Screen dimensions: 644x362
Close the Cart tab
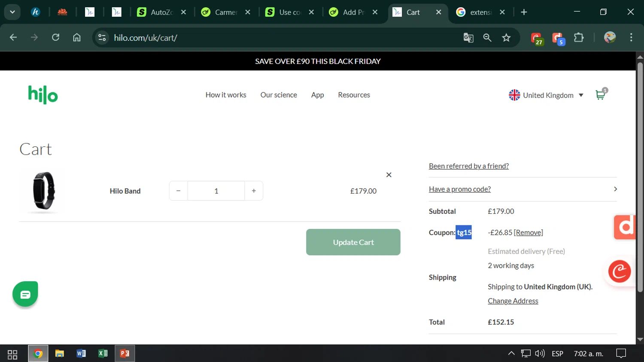point(438,12)
